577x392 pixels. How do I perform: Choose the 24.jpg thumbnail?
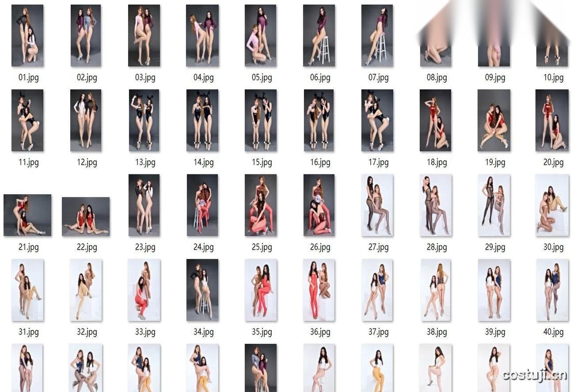point(202,205)
